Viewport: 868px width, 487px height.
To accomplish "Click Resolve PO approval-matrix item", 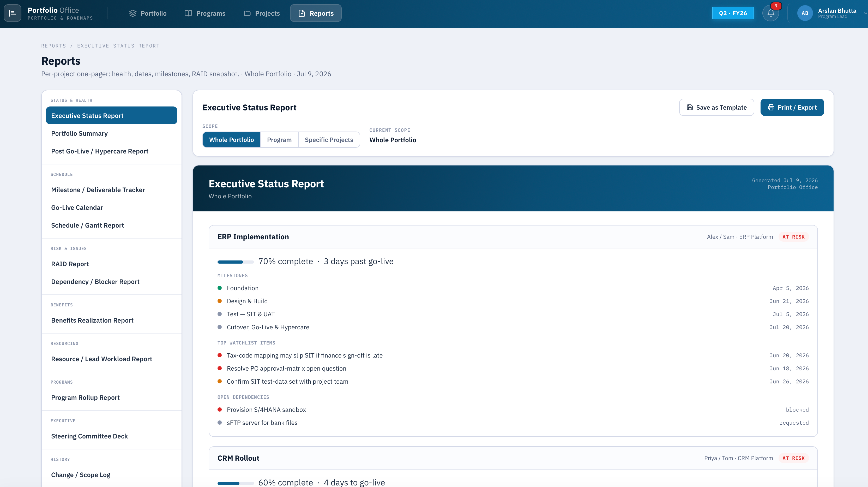I will 513,368.
